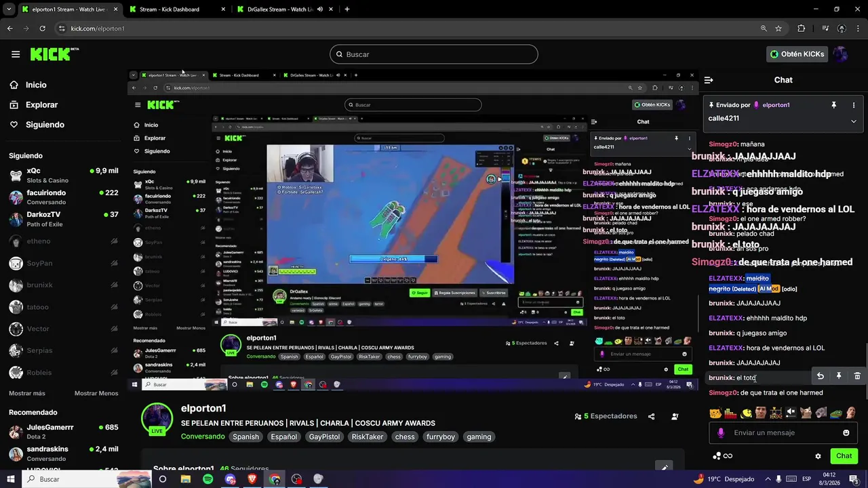868x488 pixels.
Task: Click the zoom magnifier in address bar
Action: (764, 28)
